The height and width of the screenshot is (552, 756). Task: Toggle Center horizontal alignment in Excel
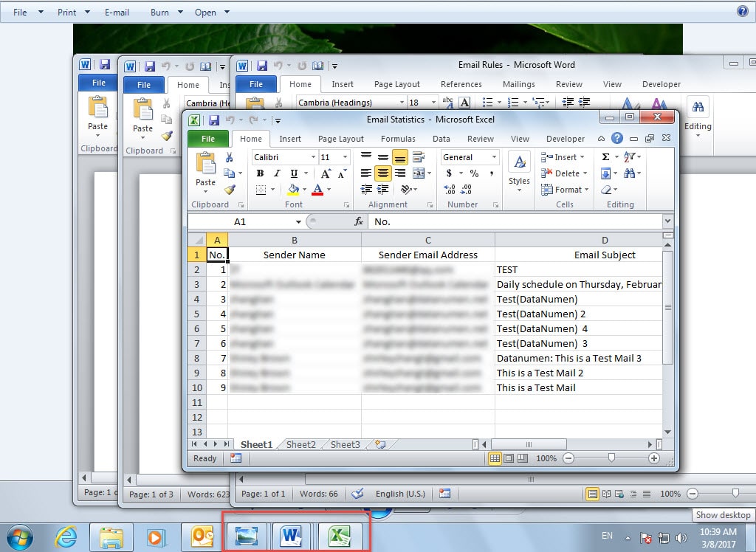tap(383, 173)
